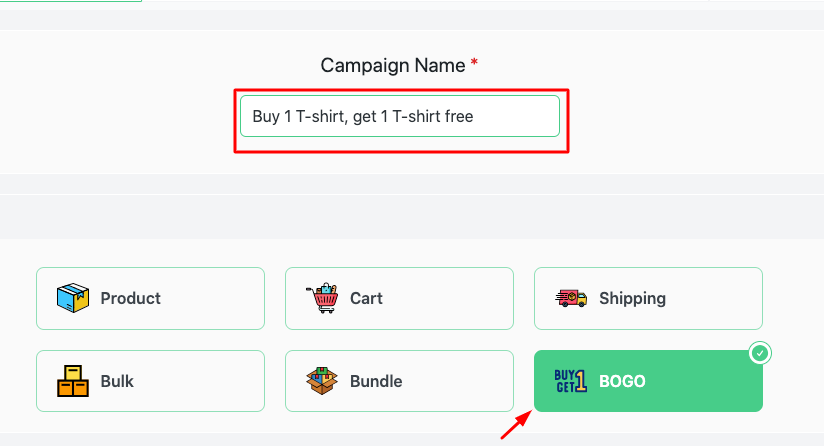The height and width of the screenshot is (446, 824).
Task: Select the Product discount type
Action: (150, 298)
